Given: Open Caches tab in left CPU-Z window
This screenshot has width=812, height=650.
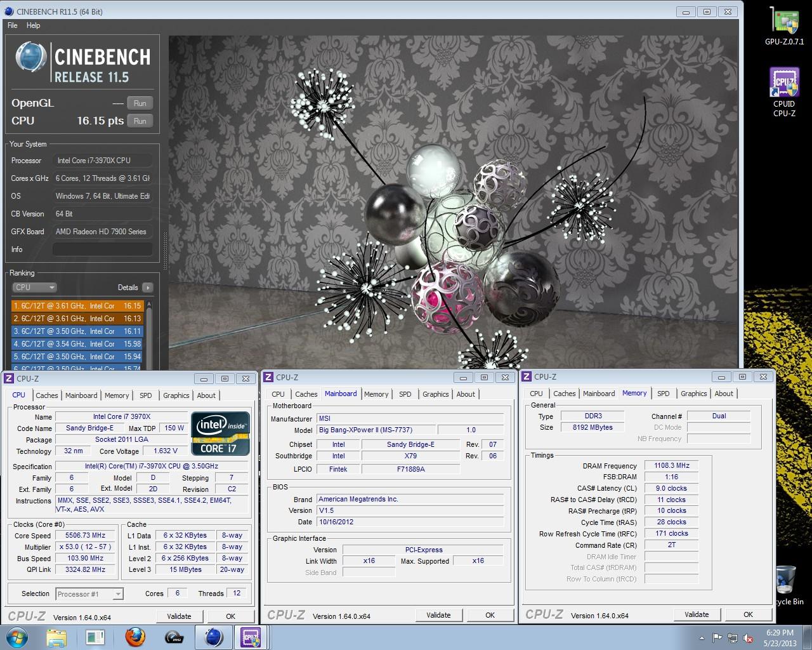Looking at the screenshot, I should coord(47,395).
